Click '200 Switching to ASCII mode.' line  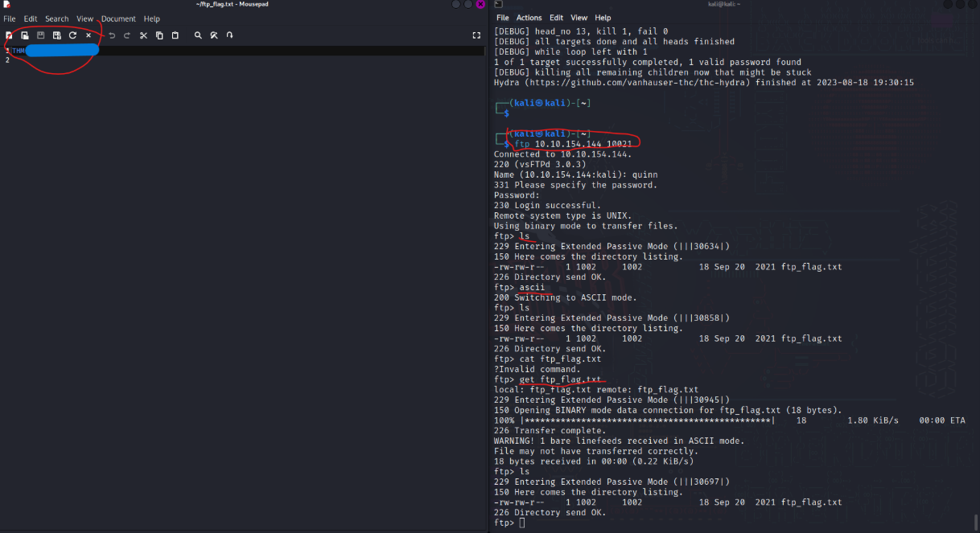(x=565, y=297)
